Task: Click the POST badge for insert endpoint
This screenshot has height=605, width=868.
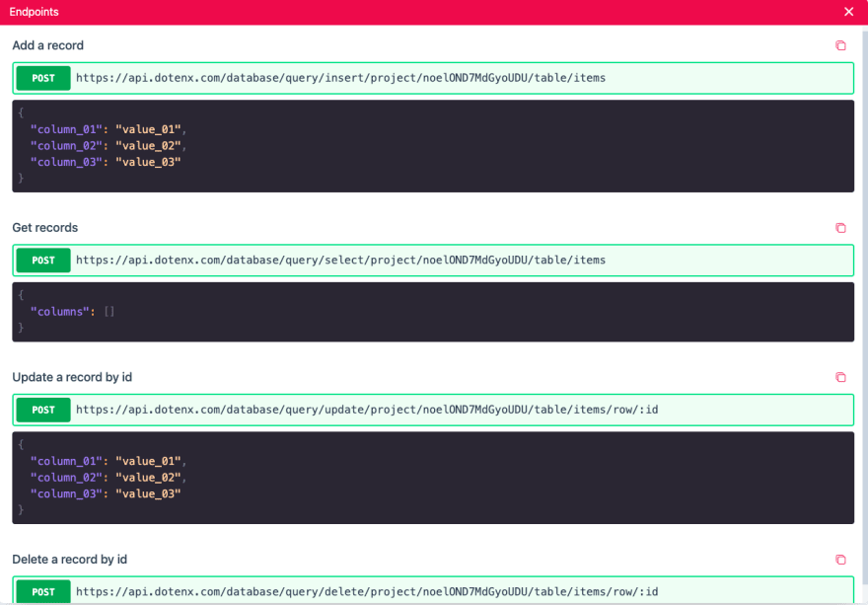Action: [x=43, y=78]
